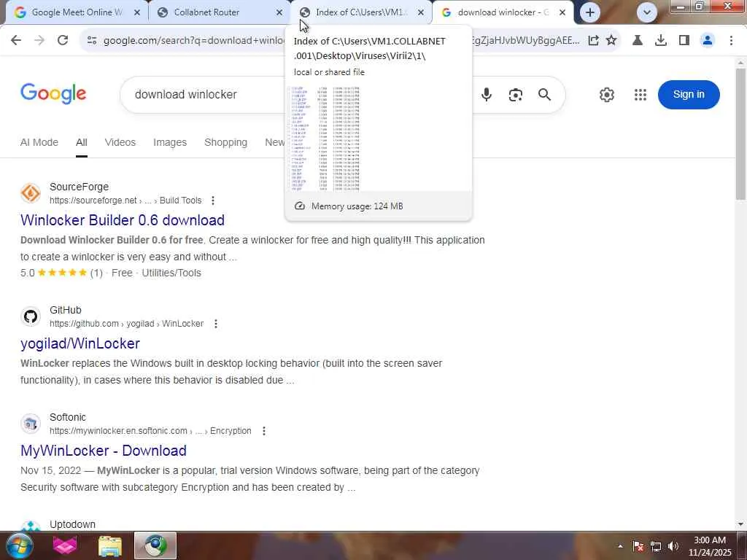Show hidden system tray icons arrow
The width and height of the screenshot is (747, 560).
tap(620, 546)
